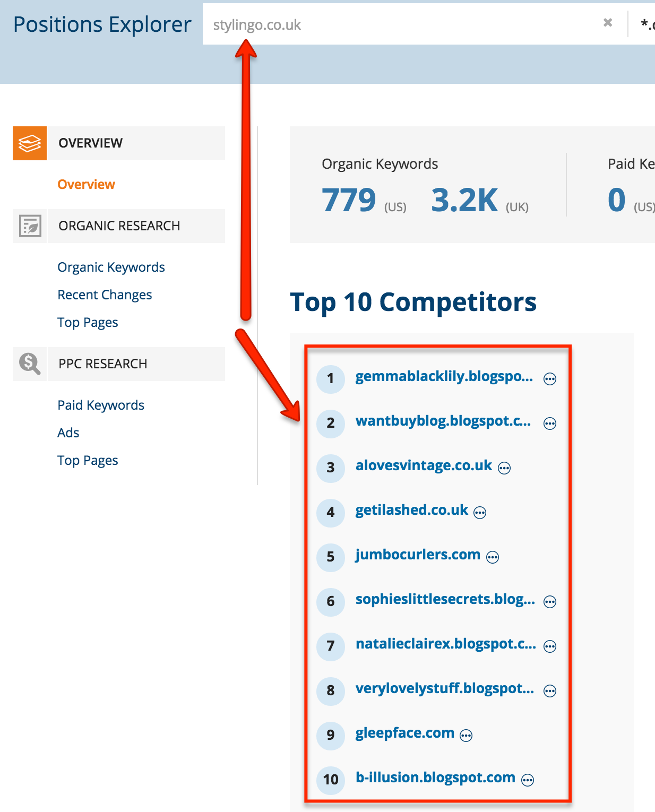This screenshot has height=812, width=655.
Task: Open competitor getilashed.co.uk link
Action: [x=412, y=510]
